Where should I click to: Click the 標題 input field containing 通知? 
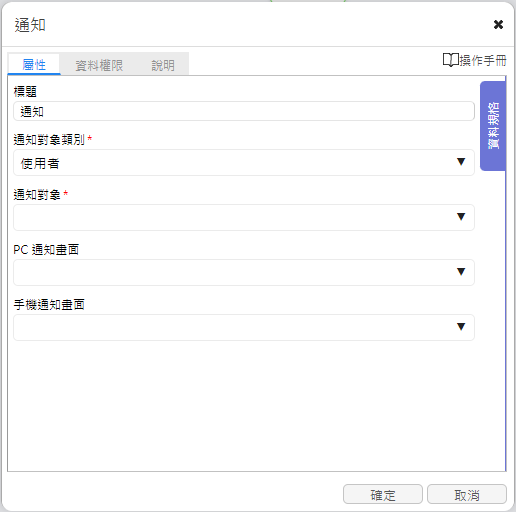point(244,111)
